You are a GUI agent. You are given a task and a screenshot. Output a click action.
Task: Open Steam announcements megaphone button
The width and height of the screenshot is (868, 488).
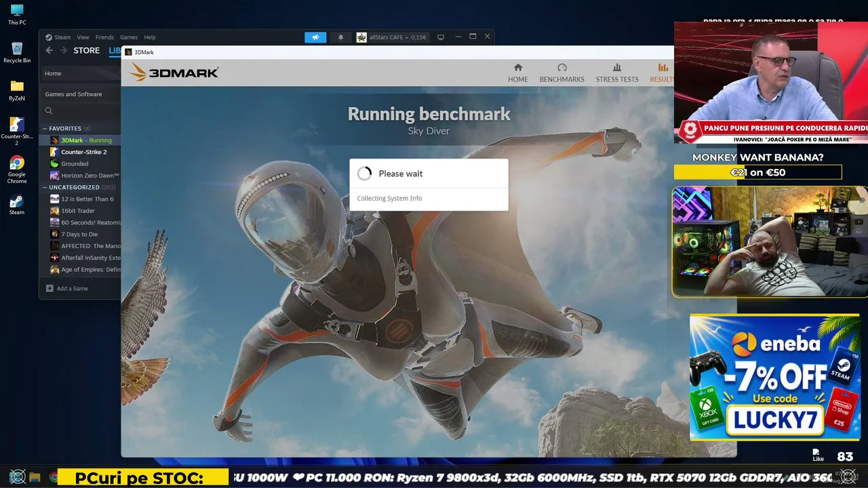[315, 37]
